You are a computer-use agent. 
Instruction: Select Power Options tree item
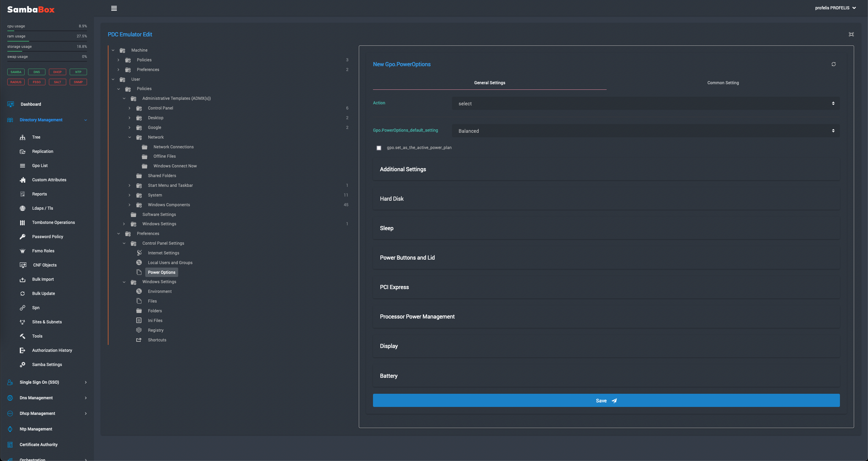(x=162, y=272)
